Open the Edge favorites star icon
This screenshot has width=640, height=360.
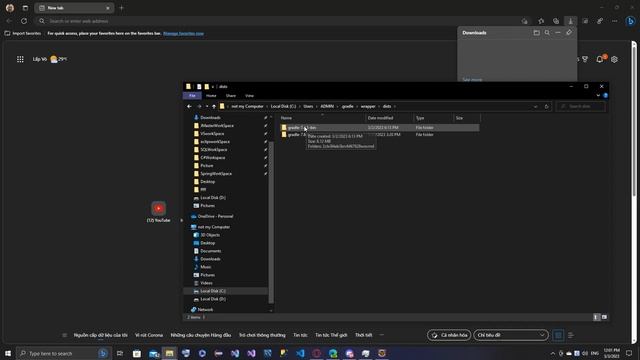[x=541, y=21]
